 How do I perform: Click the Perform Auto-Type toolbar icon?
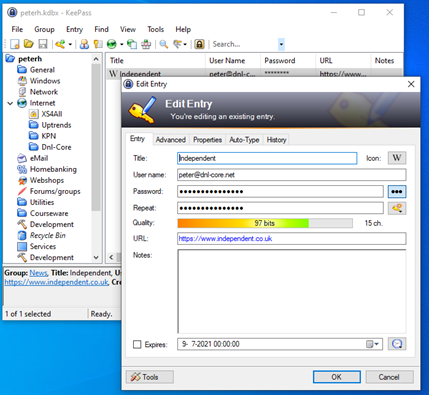(146, 44)
